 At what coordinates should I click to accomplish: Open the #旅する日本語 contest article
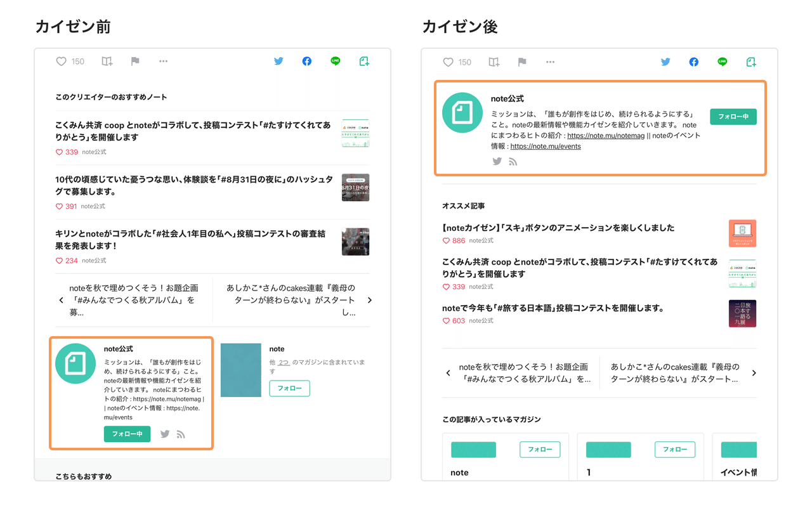pyautogui.click(x=553, y=308)
